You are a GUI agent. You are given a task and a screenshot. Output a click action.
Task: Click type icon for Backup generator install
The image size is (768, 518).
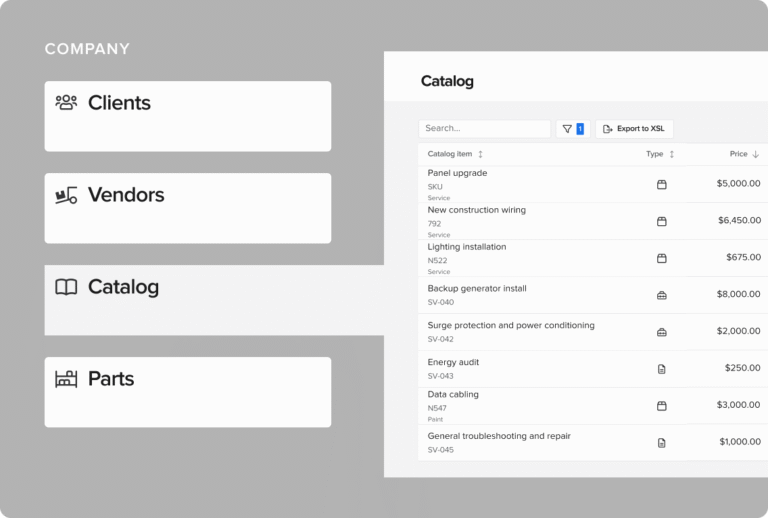pyautogui.click(x=662, y=295)
